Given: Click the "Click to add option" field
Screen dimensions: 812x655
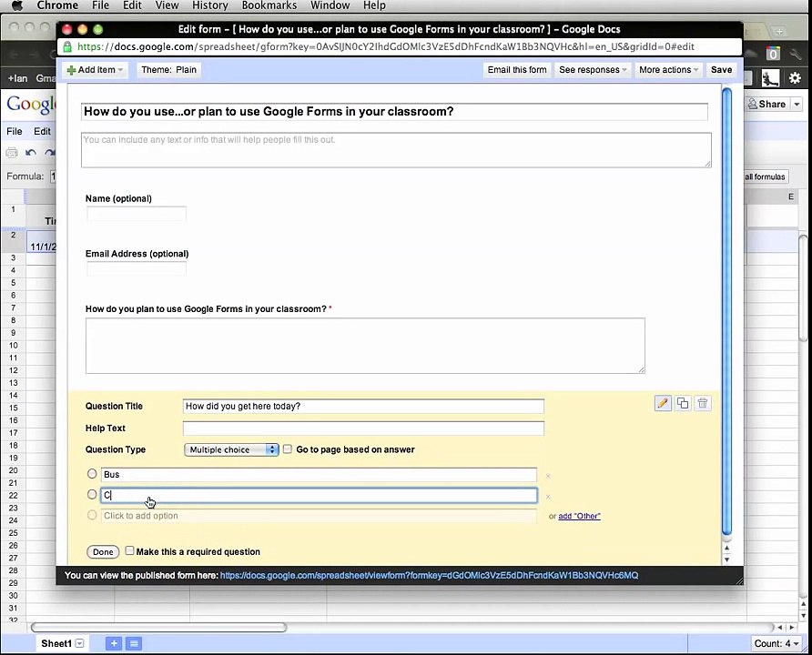Looking at the screenshot, I should (319, 516).
